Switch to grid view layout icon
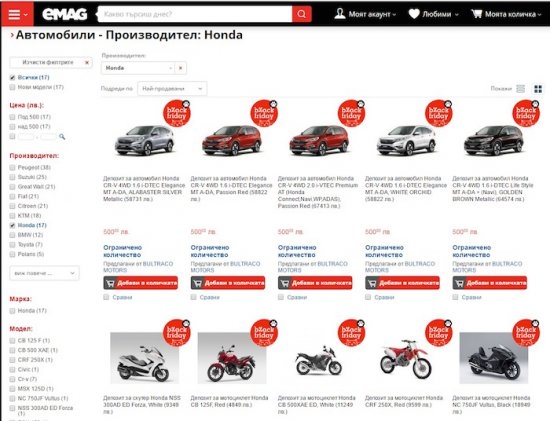The width and height of the screenshot is (550, 421). (x=538, y=89)
